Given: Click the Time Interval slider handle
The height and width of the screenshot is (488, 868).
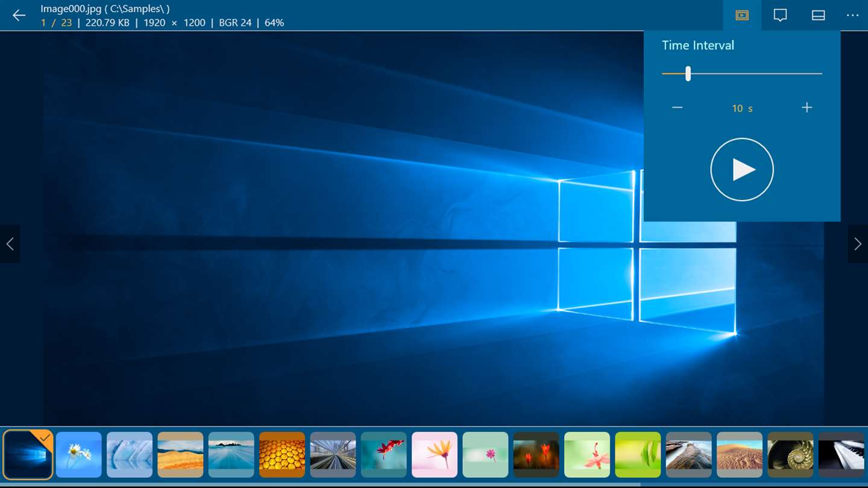Looking at the screenshot, I should (688, 74).
